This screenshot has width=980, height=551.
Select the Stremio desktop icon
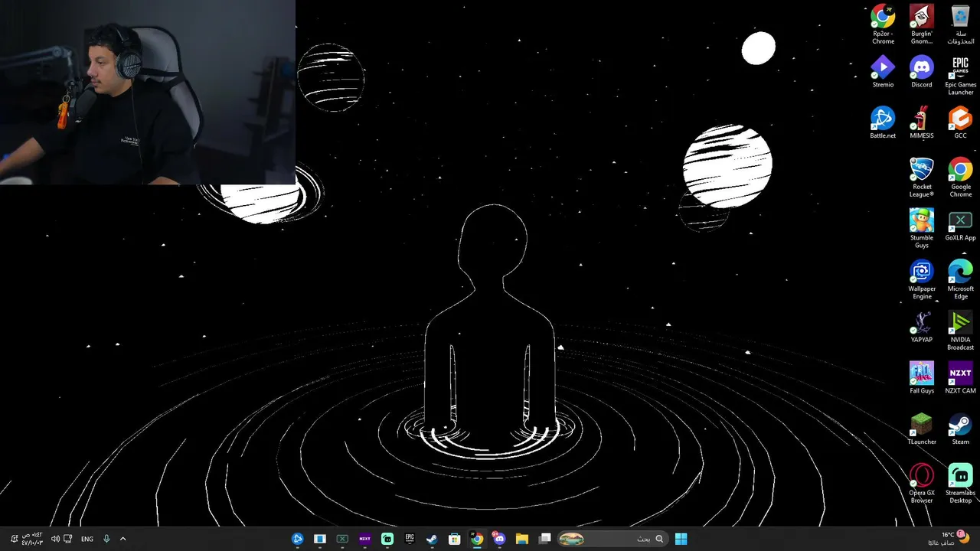coord(883,72)
